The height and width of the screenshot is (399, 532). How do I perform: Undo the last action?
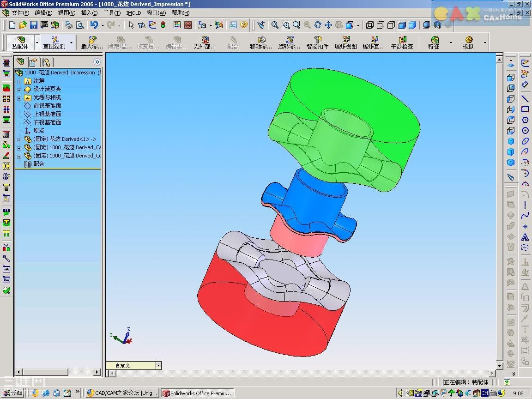tap(94, 25)
